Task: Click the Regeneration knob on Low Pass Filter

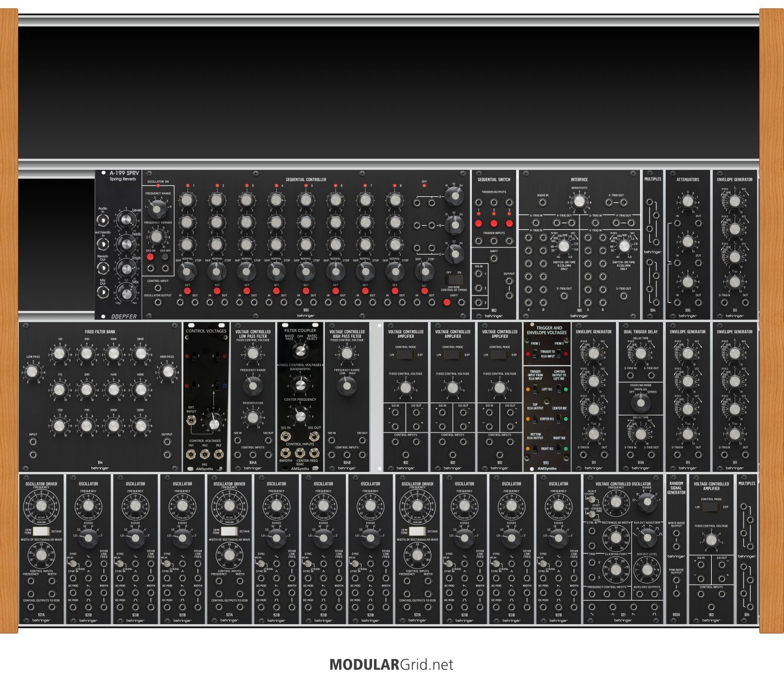Action: pyautogui.click(x=253, y=418)
